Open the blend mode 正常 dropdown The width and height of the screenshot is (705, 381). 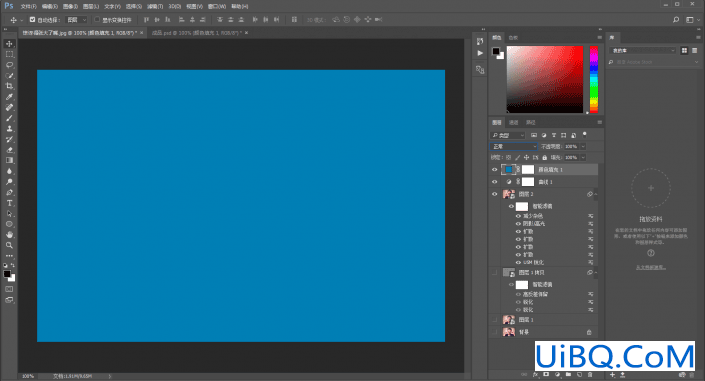(514, 146)
